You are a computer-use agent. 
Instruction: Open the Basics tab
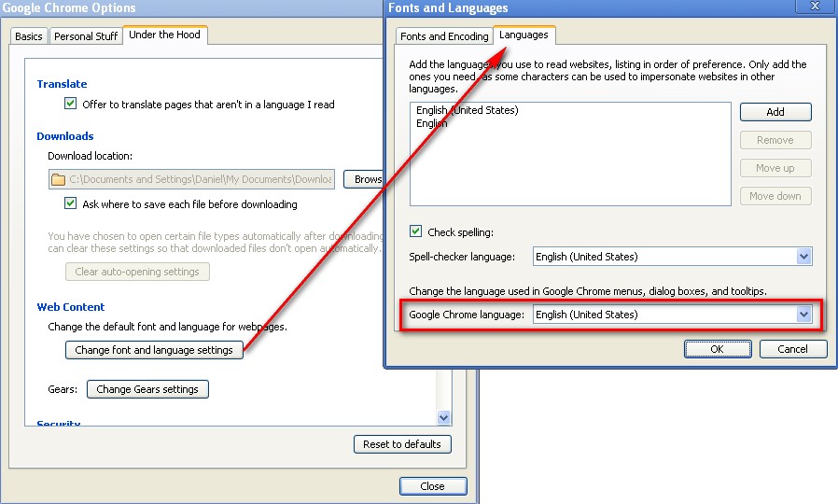click(x=29, y=36)
